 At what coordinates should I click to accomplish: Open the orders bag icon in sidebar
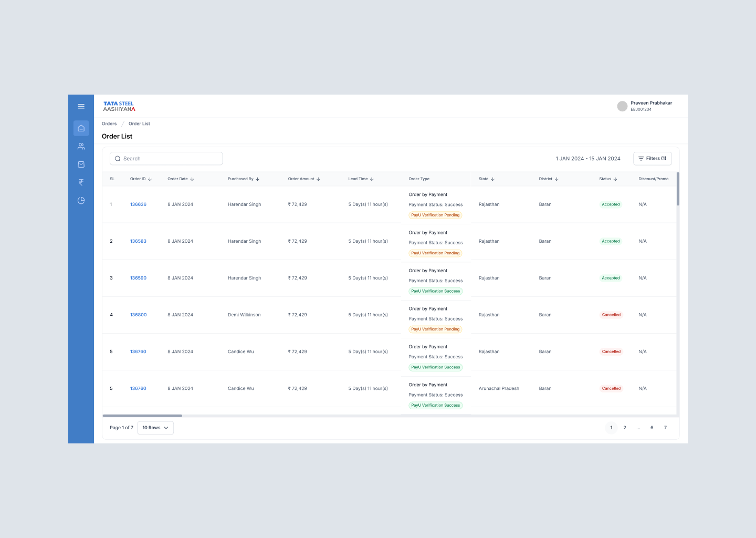point(81,164)
